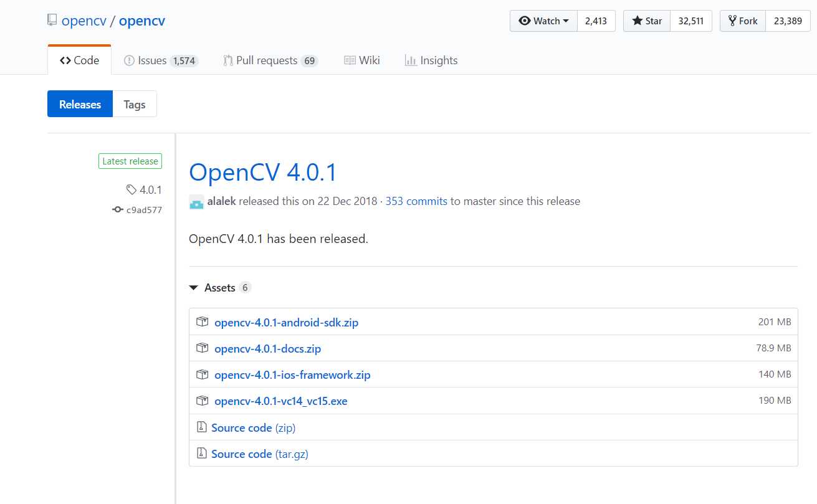Click the book icon in Wiki tab

tap(350, 60)
